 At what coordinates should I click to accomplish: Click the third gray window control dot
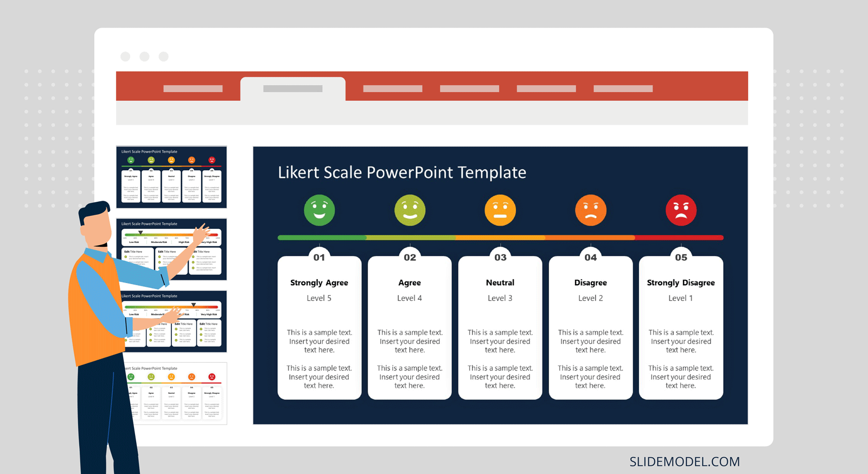click(x=163, y=56)
